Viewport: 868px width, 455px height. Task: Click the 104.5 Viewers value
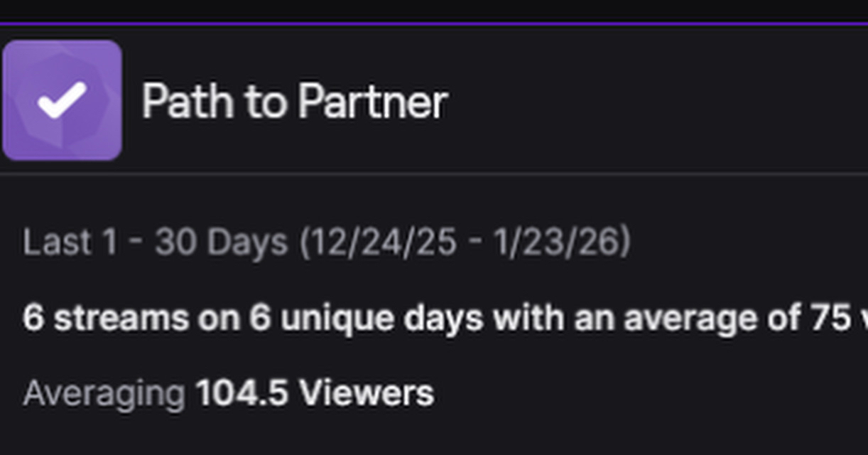pos(314,393)
